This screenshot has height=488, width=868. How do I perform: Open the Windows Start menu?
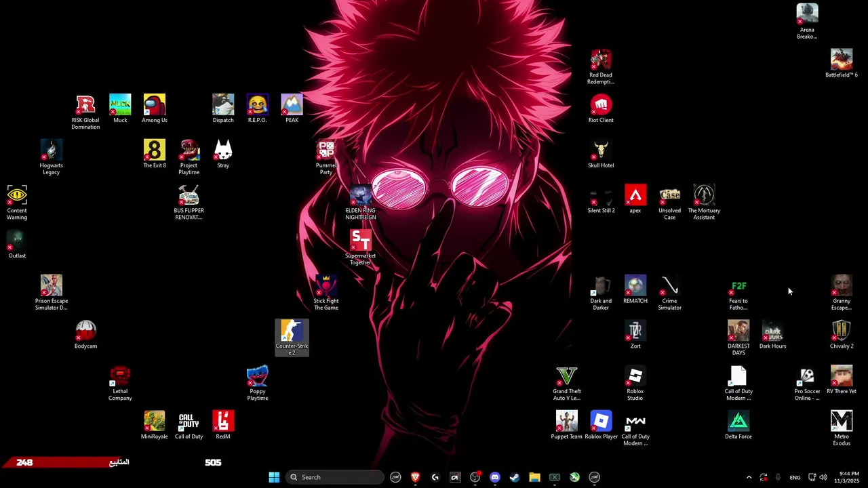tap(274, 477)
